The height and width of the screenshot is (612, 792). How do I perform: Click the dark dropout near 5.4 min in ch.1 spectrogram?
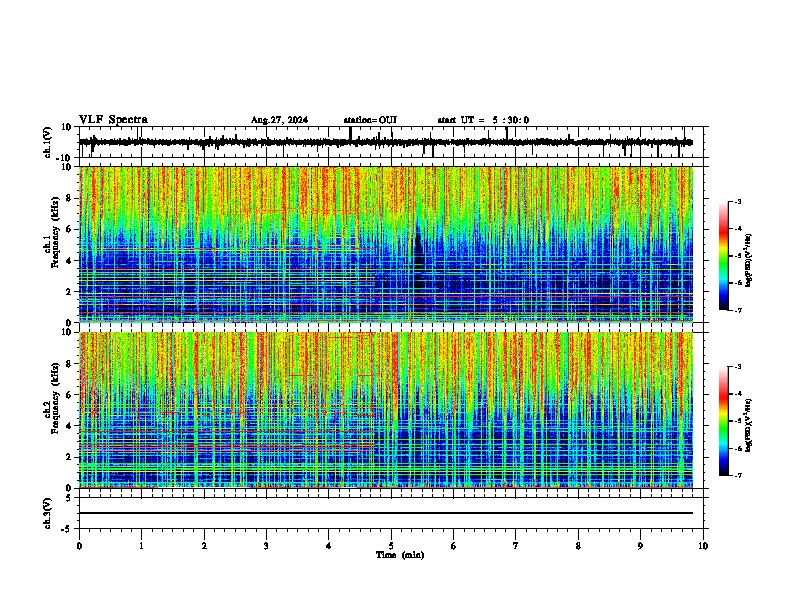(418, 258)
